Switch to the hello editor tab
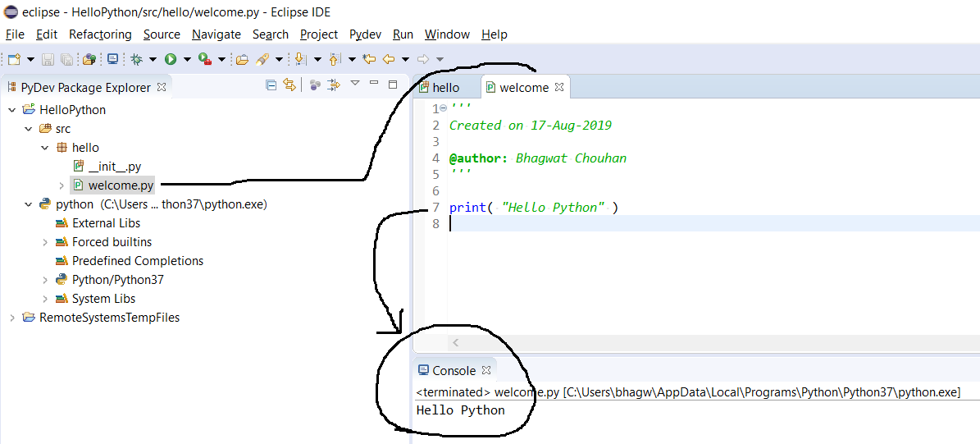Image resolution: width=980 pixels, height=444 pixels. point(445,88)
